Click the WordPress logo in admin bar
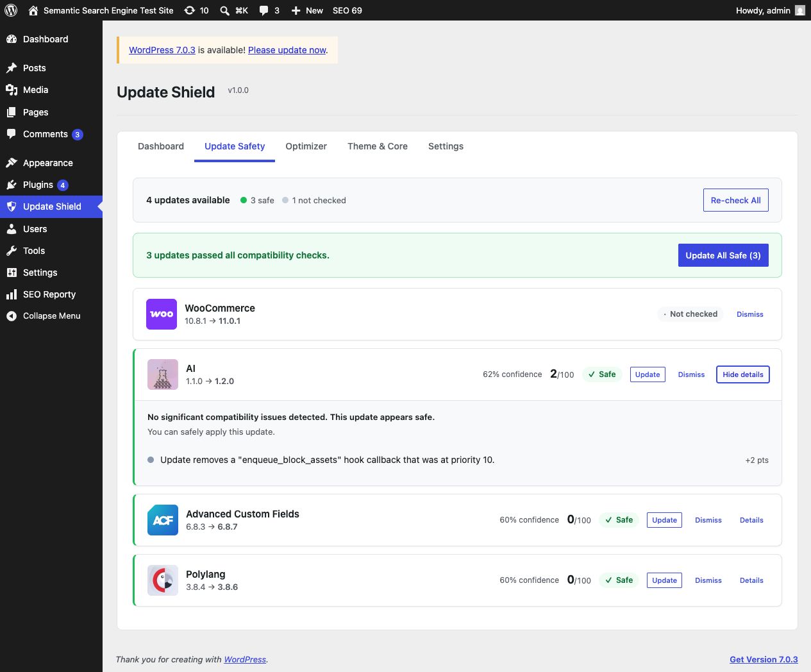 (x=11, y=10)
